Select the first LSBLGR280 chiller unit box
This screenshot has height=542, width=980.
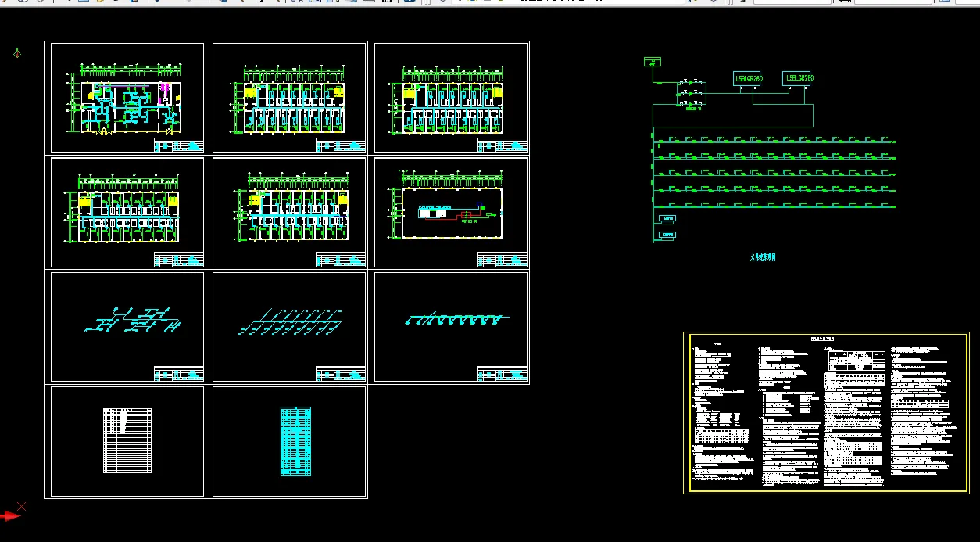[748, 79]
